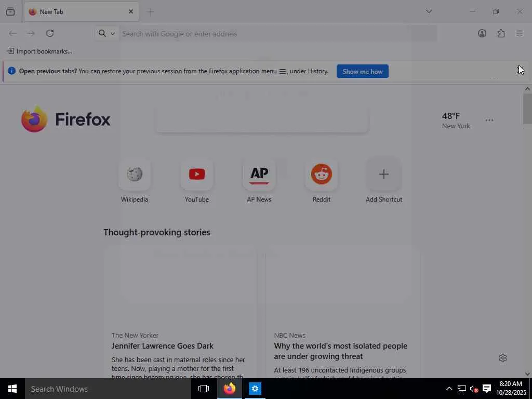Screen dimensions: 532x399
Task: Open the Wikipedia shortcut
Action: [x=135, y=181]
